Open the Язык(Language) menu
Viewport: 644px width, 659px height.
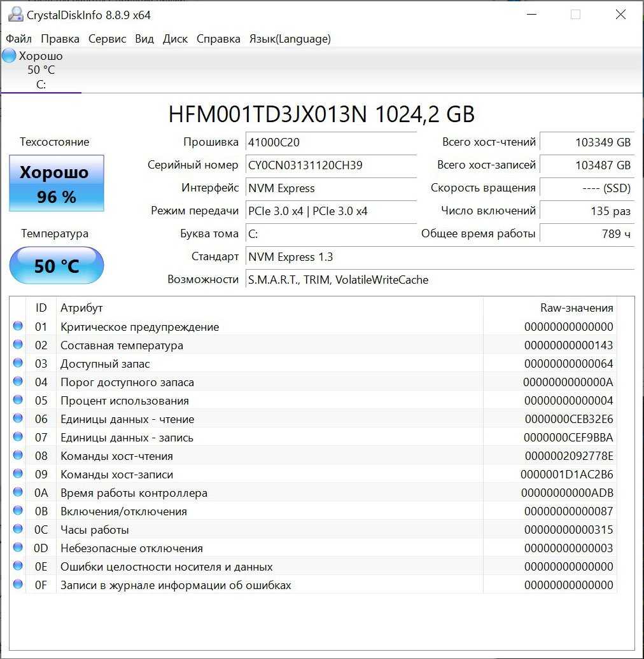pyautogui.click(x=290, y=39)
